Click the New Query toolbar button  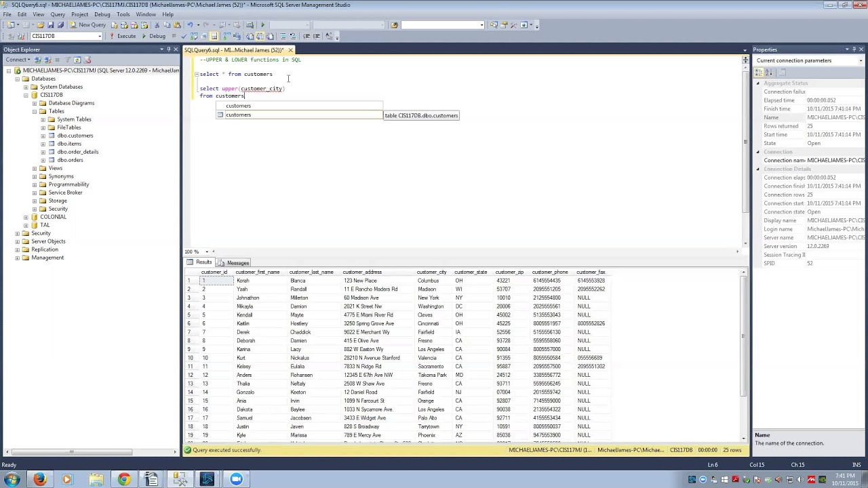[87, 25]
